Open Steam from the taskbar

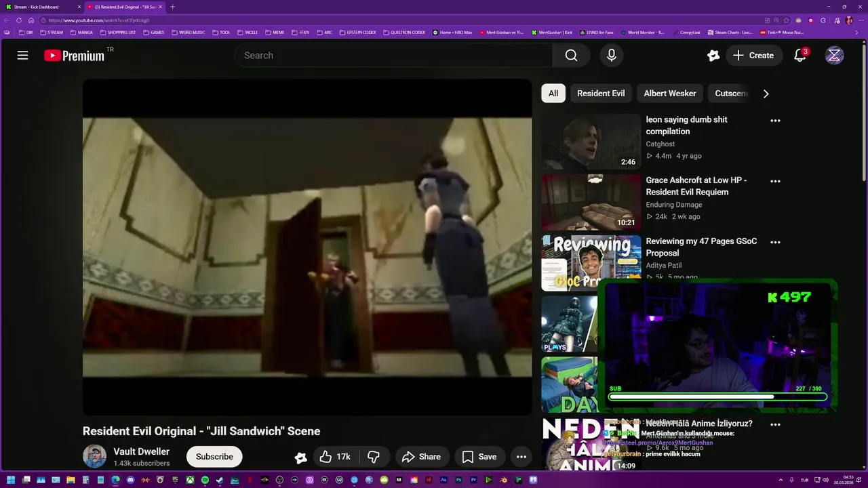[x=220, y=481]
